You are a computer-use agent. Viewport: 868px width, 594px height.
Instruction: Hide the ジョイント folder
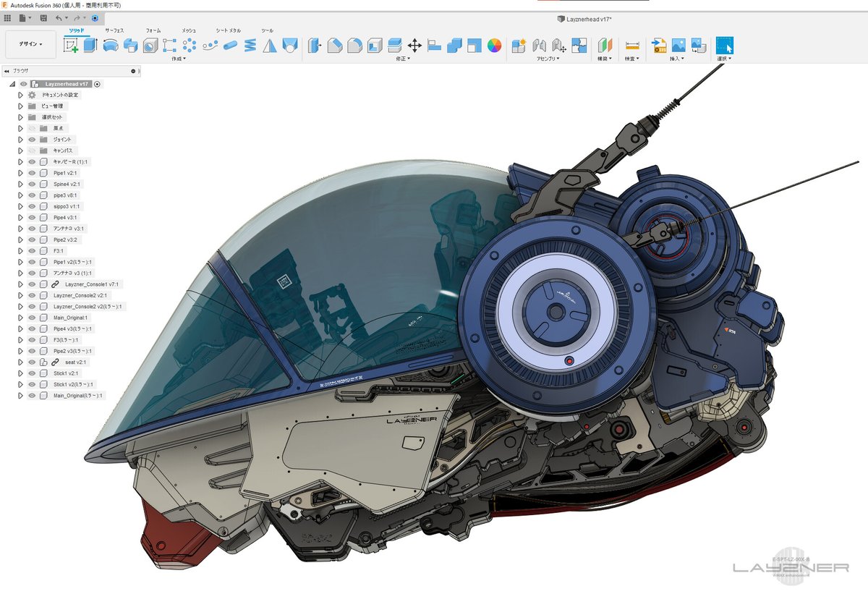tap(32, 139)
